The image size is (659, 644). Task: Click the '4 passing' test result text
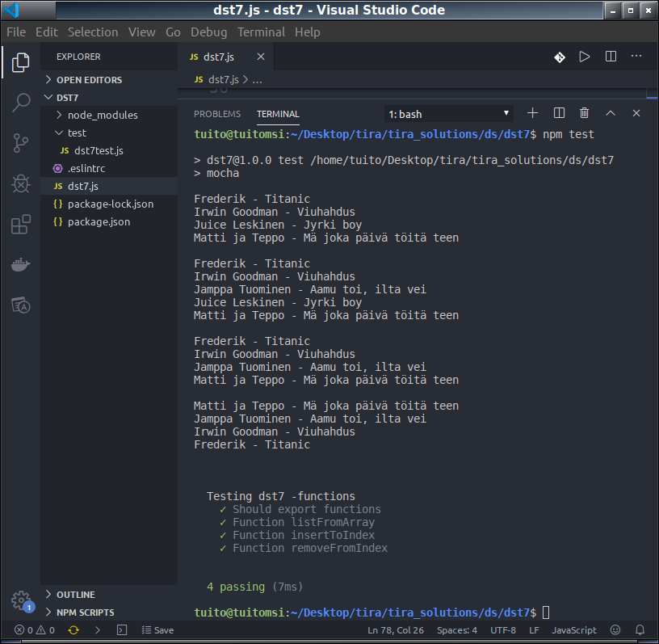236,587
